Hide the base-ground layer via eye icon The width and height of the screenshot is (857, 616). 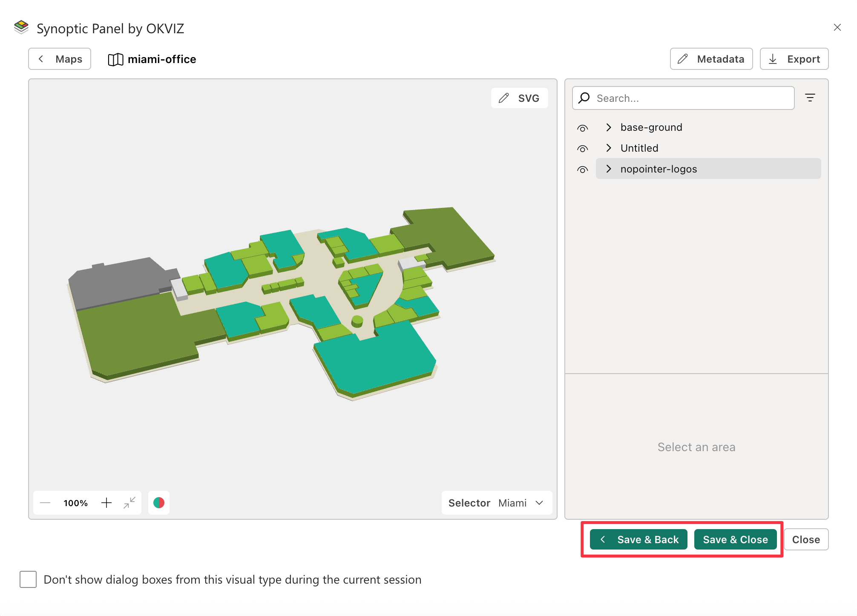click(582, 128)
